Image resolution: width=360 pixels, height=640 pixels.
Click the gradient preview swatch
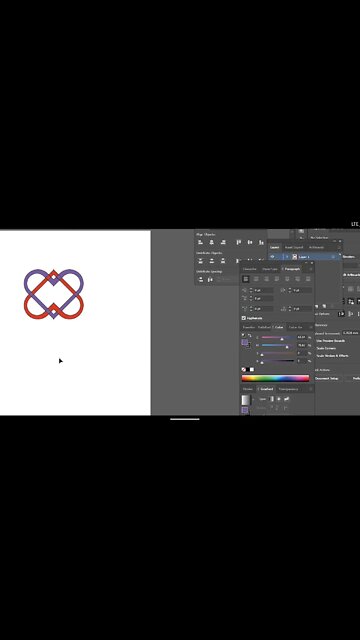(x=246, y=400)
